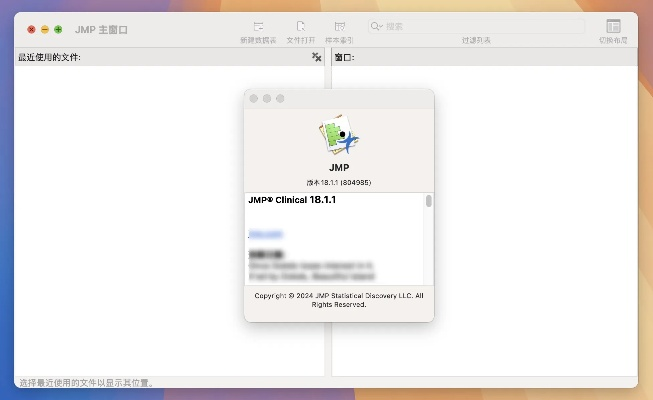653x400 pixels.
Task: Click the status bar hint at bottom
Action: [x=87, y=383]
